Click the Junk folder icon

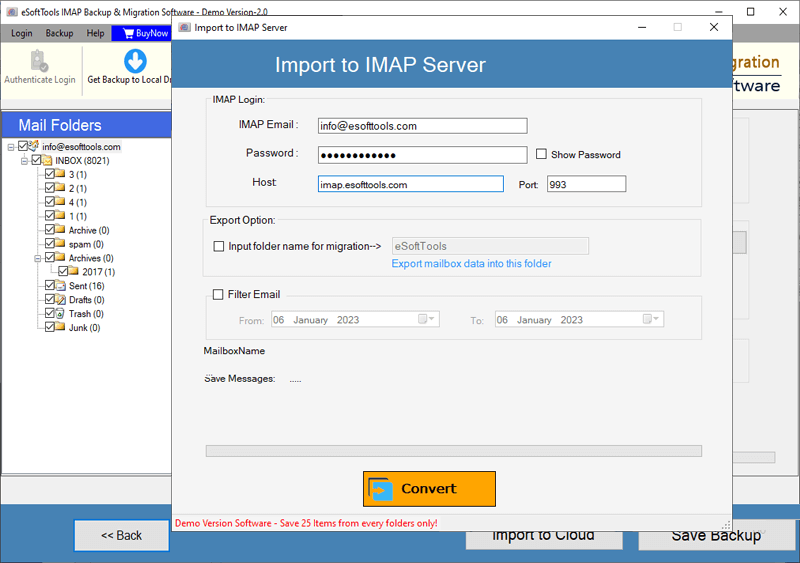pyautogui.click(x=61, y=327)
